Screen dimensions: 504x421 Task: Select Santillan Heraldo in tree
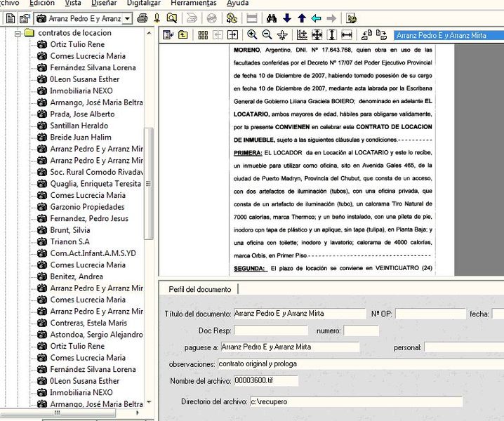79,126
